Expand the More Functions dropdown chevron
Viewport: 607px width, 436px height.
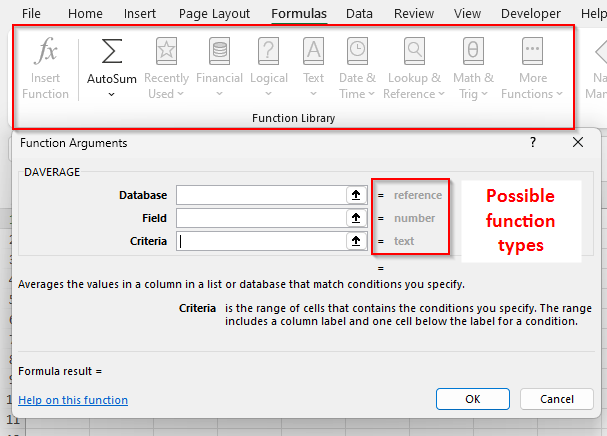559,93
